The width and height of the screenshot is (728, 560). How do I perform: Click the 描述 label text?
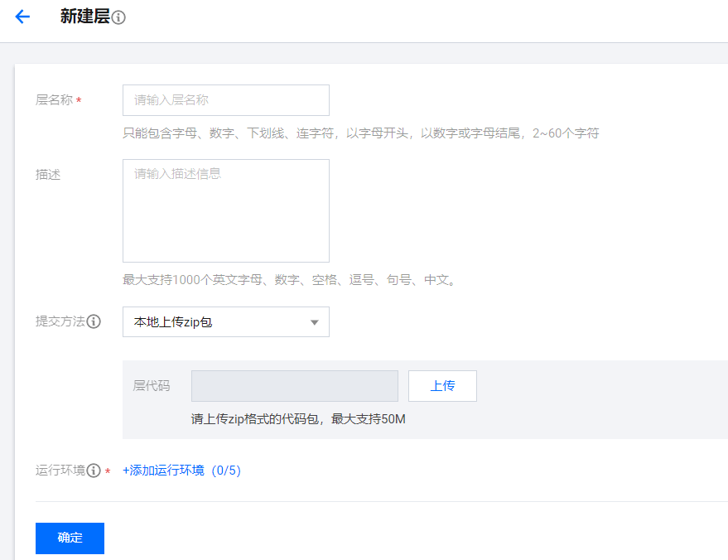pos(46,175)
